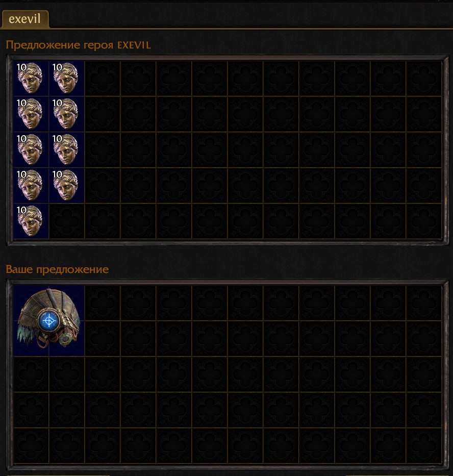The width and height of the screenshot is (453, 476).
Task: Click the second Divine Orb stack in row one
Action: click(x=66, y=79)
